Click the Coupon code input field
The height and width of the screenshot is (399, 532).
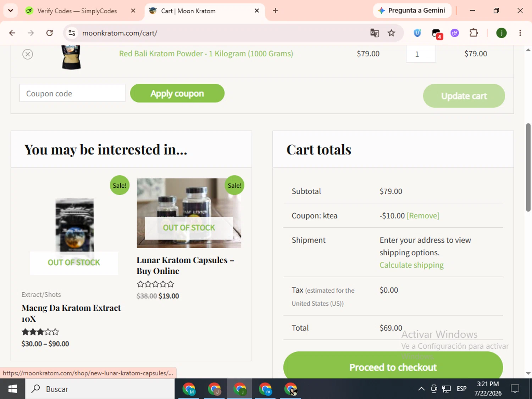(72, 93)
